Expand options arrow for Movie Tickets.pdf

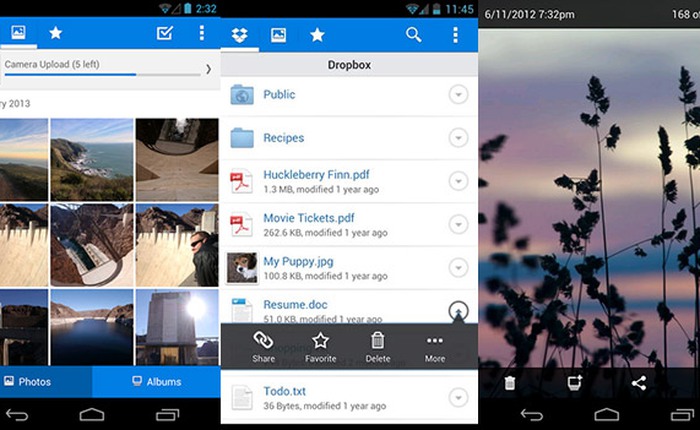[458, 225]
